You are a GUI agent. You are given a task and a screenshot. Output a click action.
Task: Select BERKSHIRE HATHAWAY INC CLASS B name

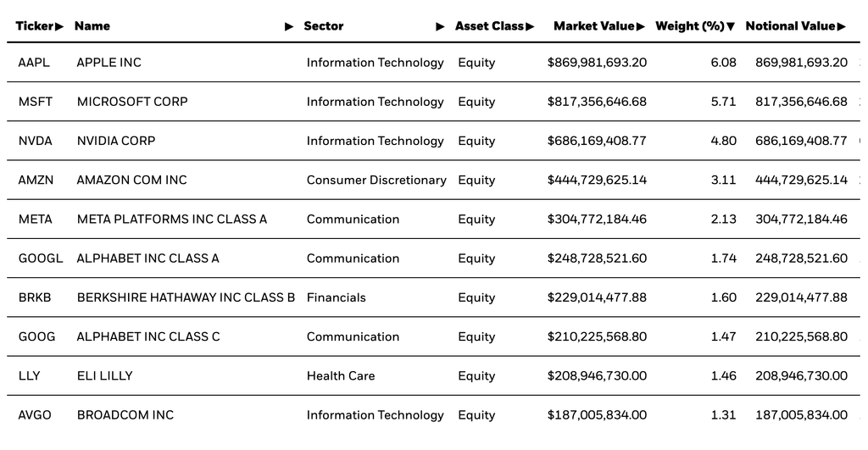click(186, 297)
